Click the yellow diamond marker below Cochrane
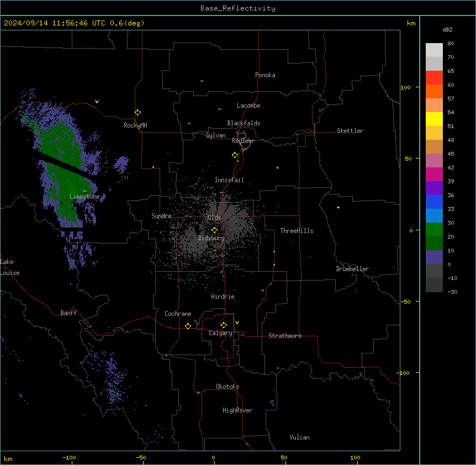Screen dimensions: 476x465 [x=188, y=326]
